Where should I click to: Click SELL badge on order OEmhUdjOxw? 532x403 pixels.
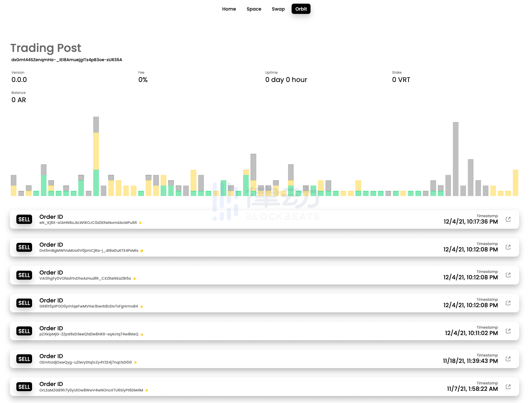tap(24, 359)
